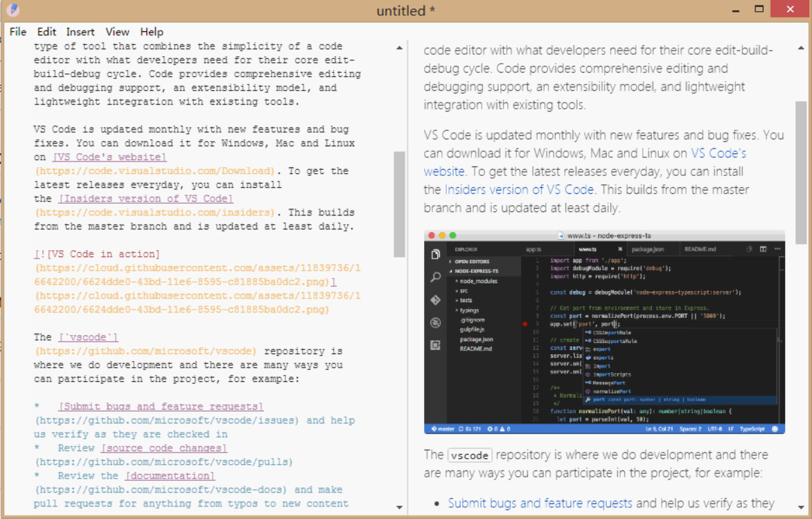Viewport: 812px width, 519px height.
Task: Minimize the untitled window
Action: (x=736, y=10)
